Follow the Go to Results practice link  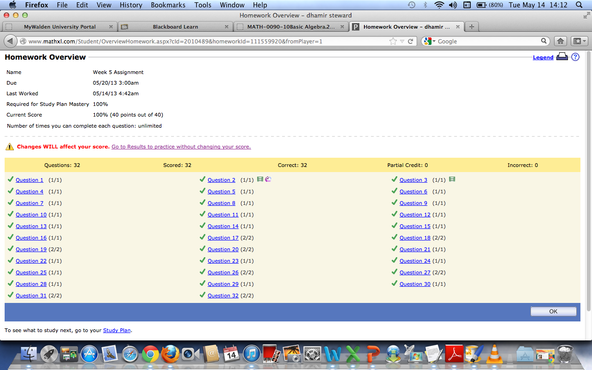pos(181,147)
